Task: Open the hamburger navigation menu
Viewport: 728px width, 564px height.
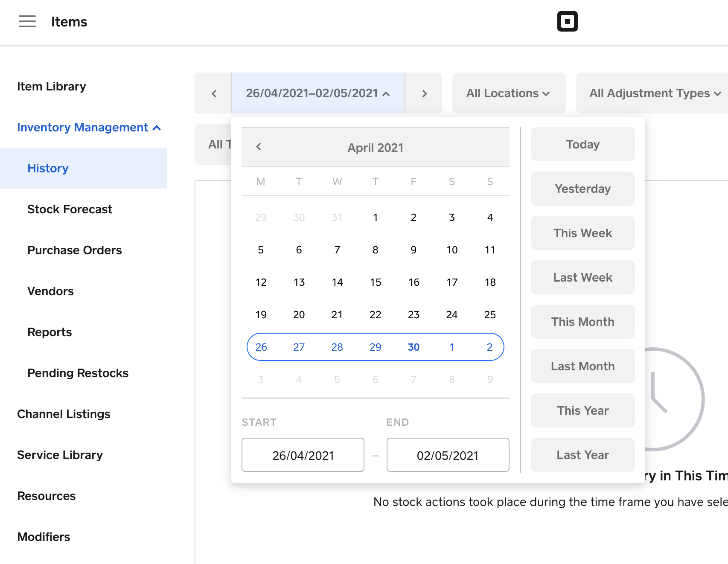Action: (x=27, y=21)
